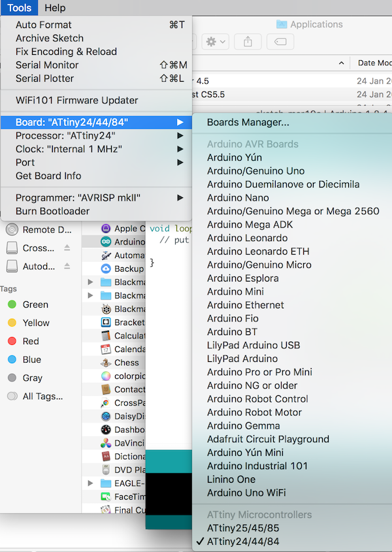
Task: Select Arduino Nano board
Action: coord(292,197)
